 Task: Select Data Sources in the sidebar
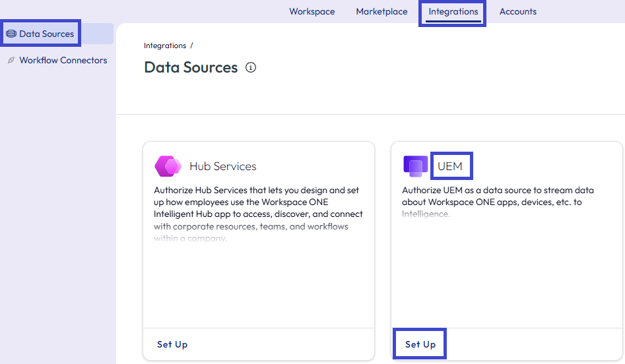pos(57,34)
